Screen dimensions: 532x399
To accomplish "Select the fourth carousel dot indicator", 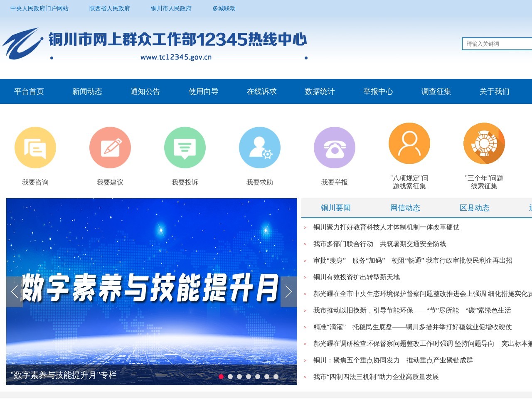I will click(249, 377).
